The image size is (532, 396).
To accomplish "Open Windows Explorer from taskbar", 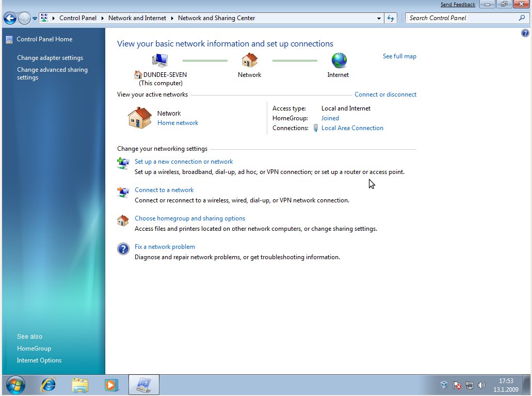I will [x=80, y=386].
